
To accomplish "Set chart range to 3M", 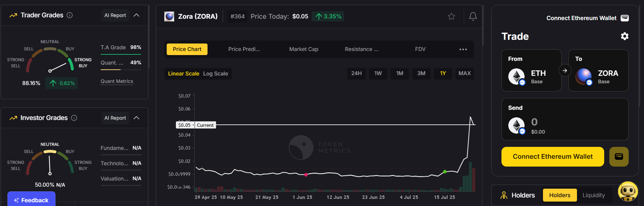I will (x=422, y=73).
